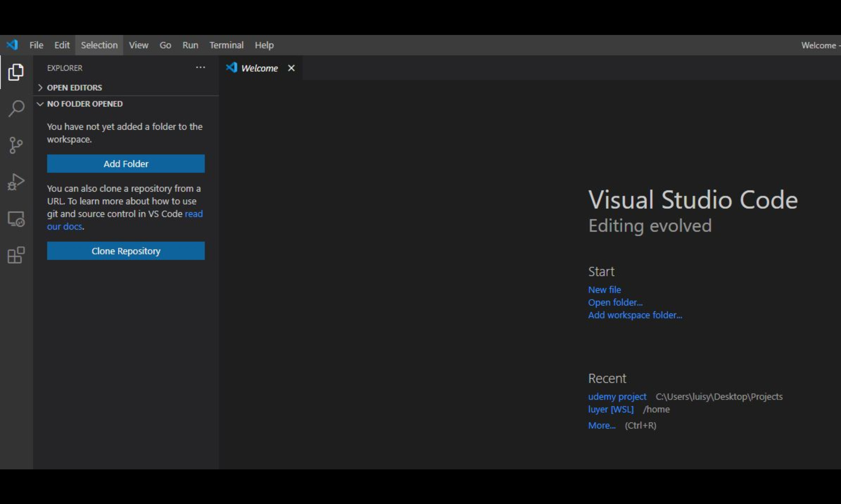Collapse the No Folder Opened section
The image size is (841, 504).
coord(84,104)
